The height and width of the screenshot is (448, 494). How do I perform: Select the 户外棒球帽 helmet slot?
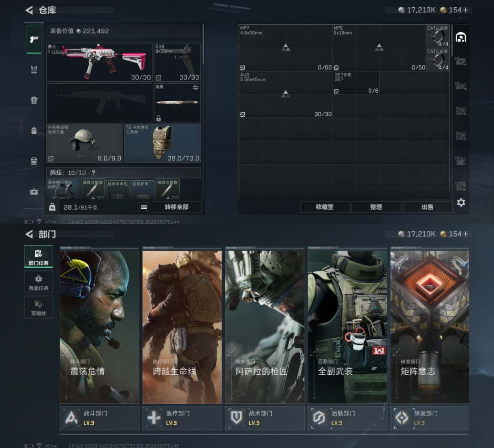click(85, 143)
